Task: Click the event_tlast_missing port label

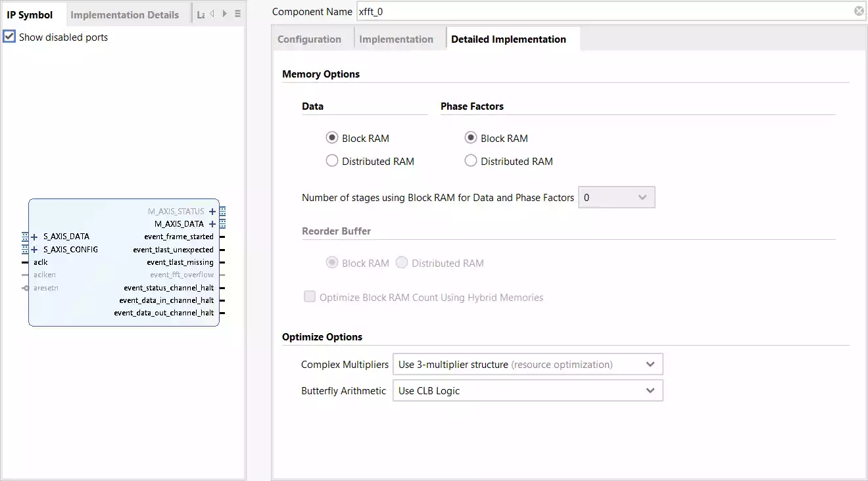Action: click(x=180, y=262)
